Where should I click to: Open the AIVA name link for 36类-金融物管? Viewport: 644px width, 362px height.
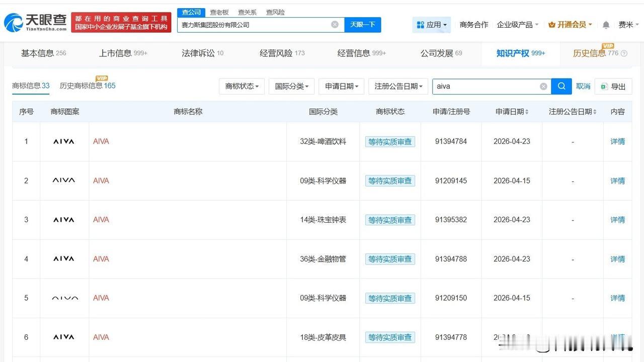[x=101, y=259]
